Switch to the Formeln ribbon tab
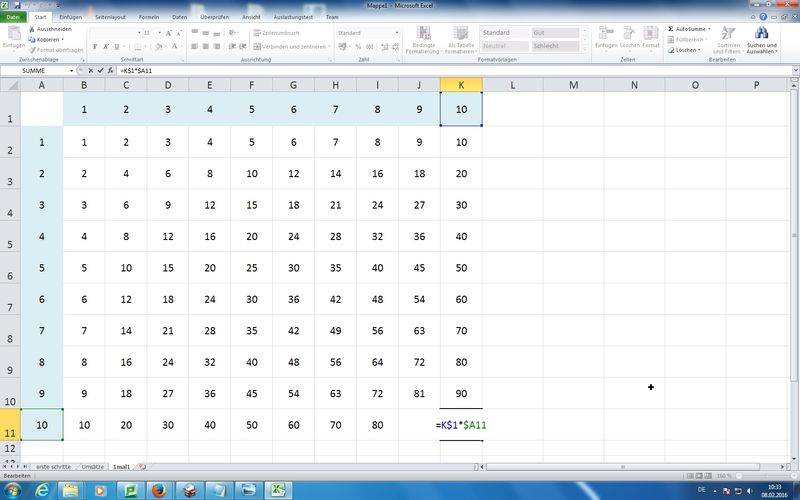 [x=149, y=17]
